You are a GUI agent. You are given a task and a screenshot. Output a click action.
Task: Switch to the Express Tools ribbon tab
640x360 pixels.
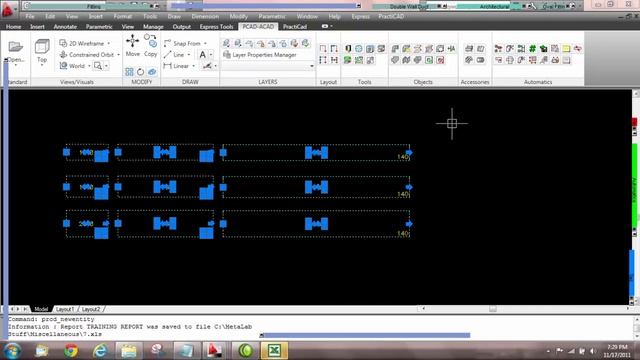pos(216,27)
